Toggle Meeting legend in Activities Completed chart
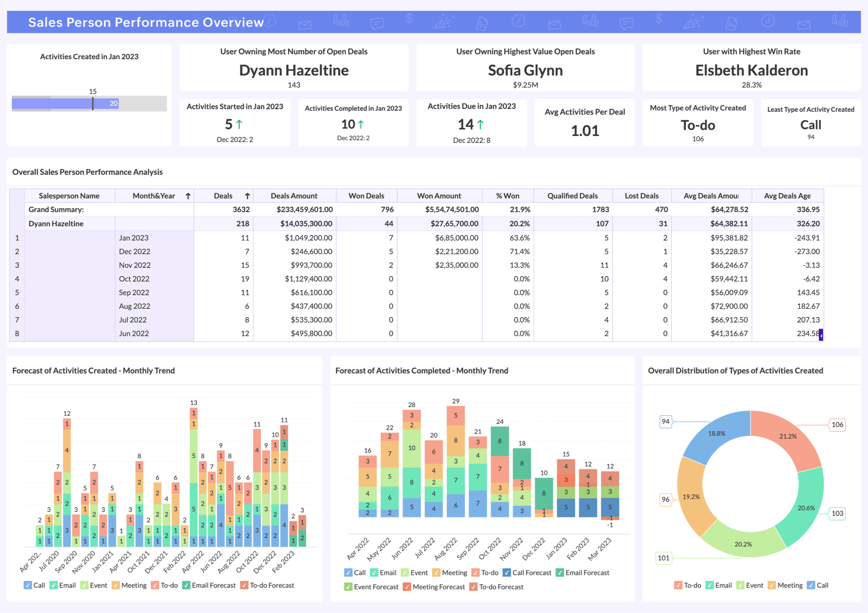The image size is (868, 613). (450, 572)
